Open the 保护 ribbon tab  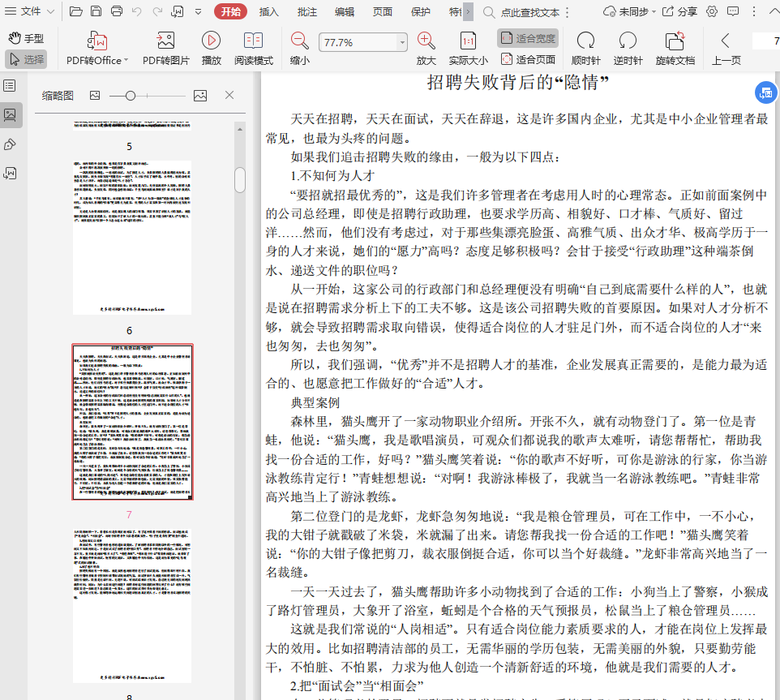420,11
